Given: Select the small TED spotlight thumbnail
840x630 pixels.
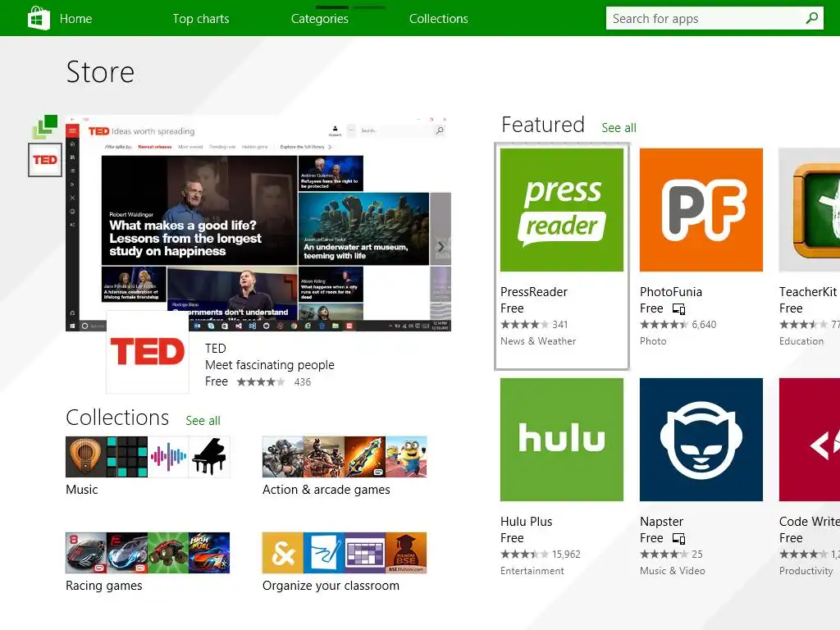Looking at the screenshot, I should (45, 160).
